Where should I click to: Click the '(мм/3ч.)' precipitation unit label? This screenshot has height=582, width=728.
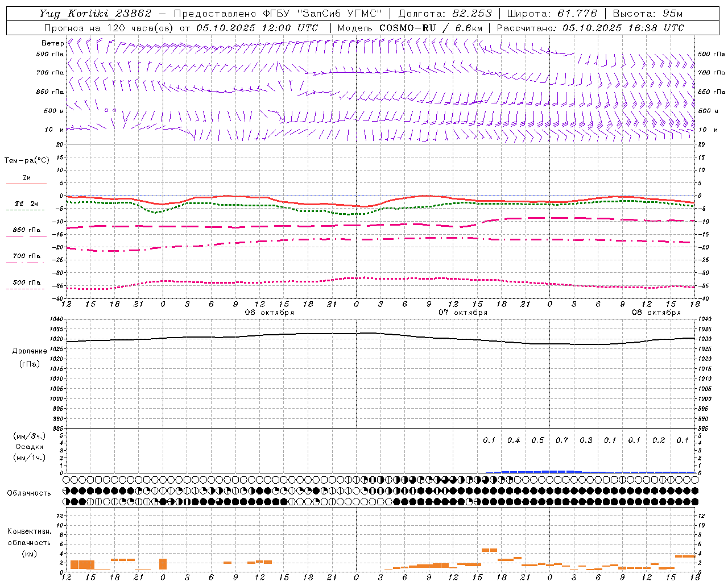(x=30, y=436)
